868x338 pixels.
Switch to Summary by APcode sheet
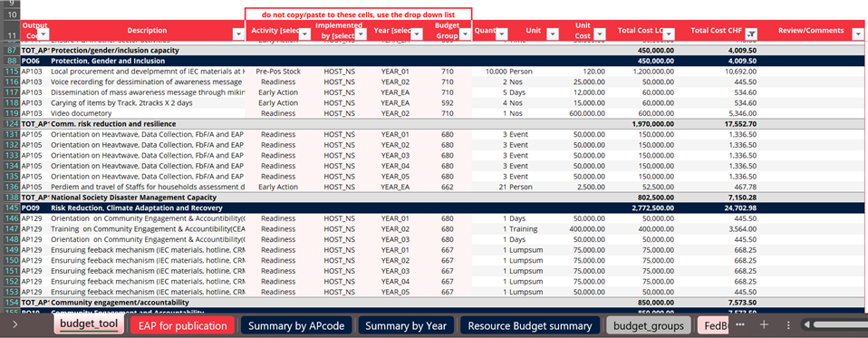(x=296, y=326)
